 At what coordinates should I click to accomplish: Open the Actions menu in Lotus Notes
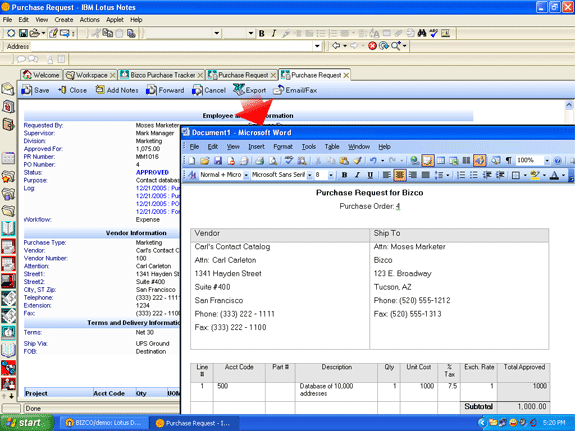[89, 20]
